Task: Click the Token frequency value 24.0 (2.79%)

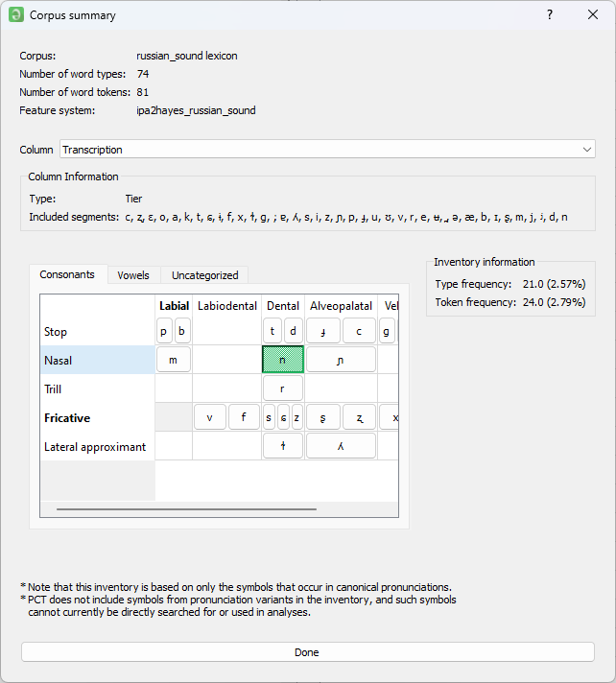Action: tap(555, 302)
